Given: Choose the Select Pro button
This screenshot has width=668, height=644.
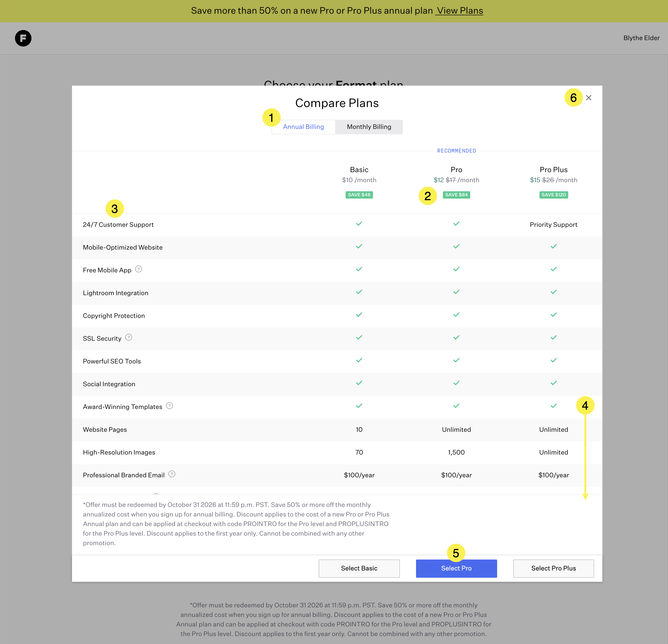Looking at the screenshot, I should [456, 568].
